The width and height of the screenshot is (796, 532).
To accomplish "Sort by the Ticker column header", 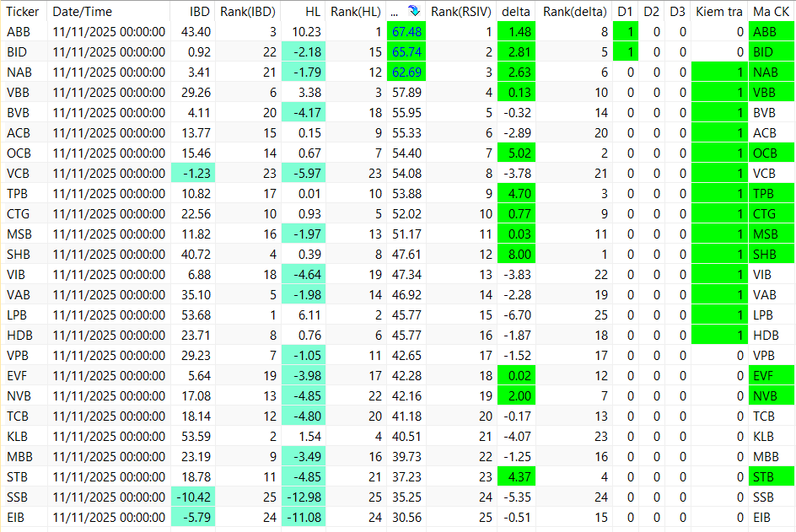I will pos(23,11).
